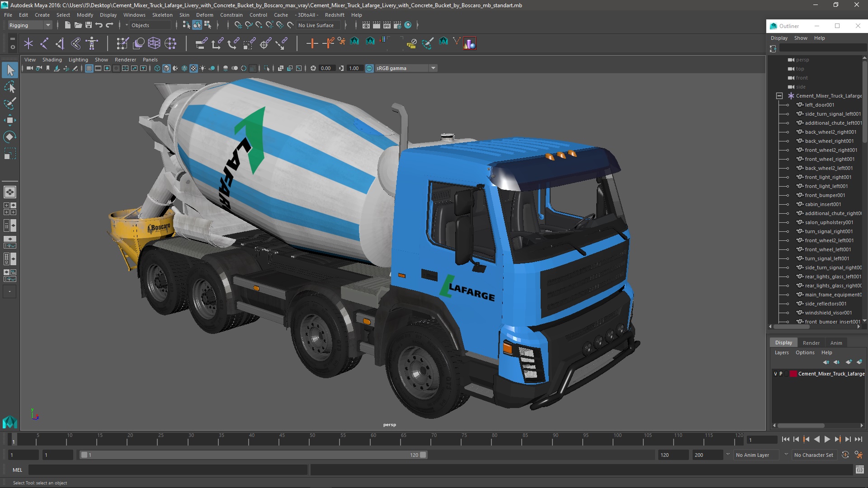The width and height of the screenshot is (868, 488).
Task: Go to the end of playback range
Action: click(x=859, y=439)
